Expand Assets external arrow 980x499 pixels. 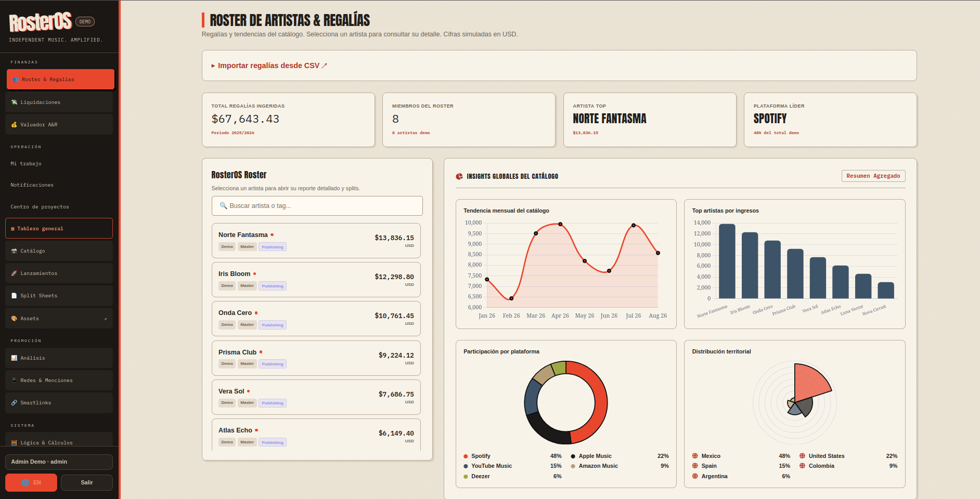point(106,319)
